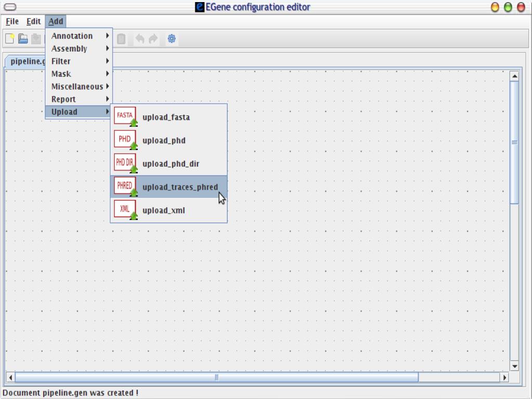Add the upload_fasta component

169,117
